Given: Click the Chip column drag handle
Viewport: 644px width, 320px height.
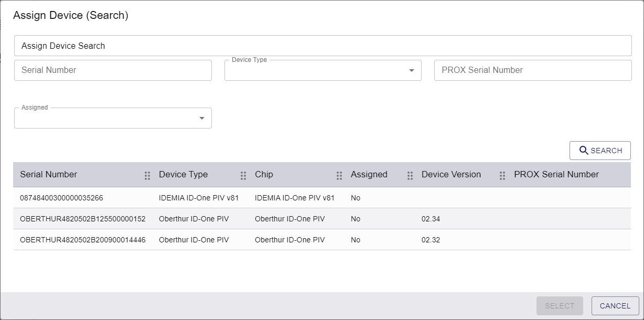Looking at the screenshot, I should (339, 175).
